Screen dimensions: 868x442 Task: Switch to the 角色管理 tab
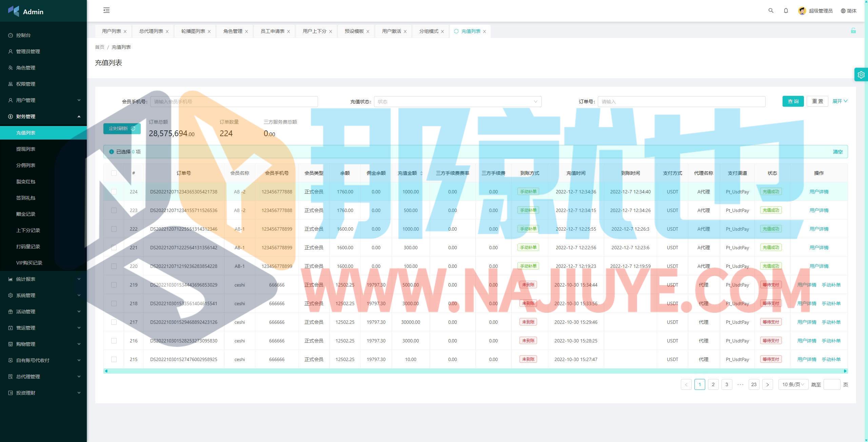click(233, 31)
